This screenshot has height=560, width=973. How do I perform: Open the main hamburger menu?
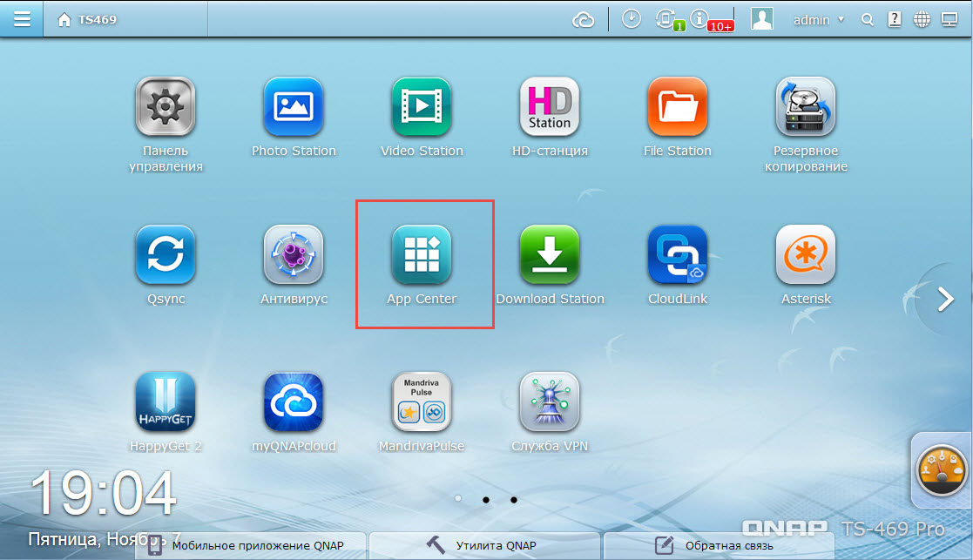[22, 19]
